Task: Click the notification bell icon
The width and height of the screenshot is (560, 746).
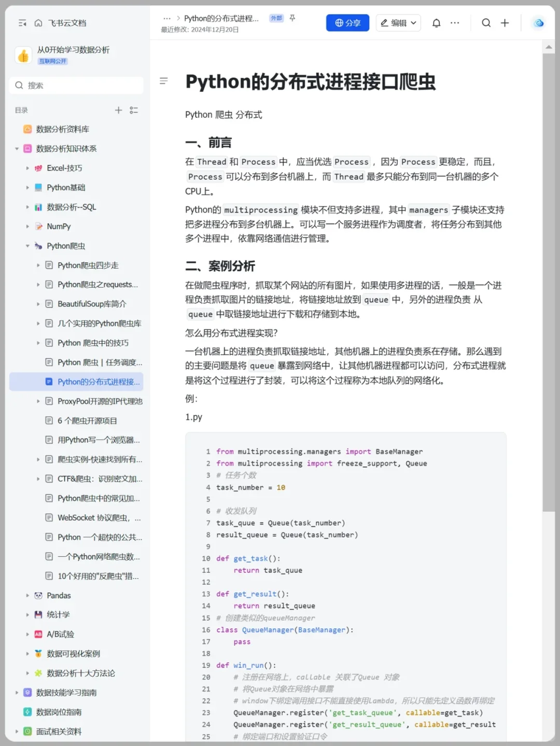Action: [x=436, y=23]
